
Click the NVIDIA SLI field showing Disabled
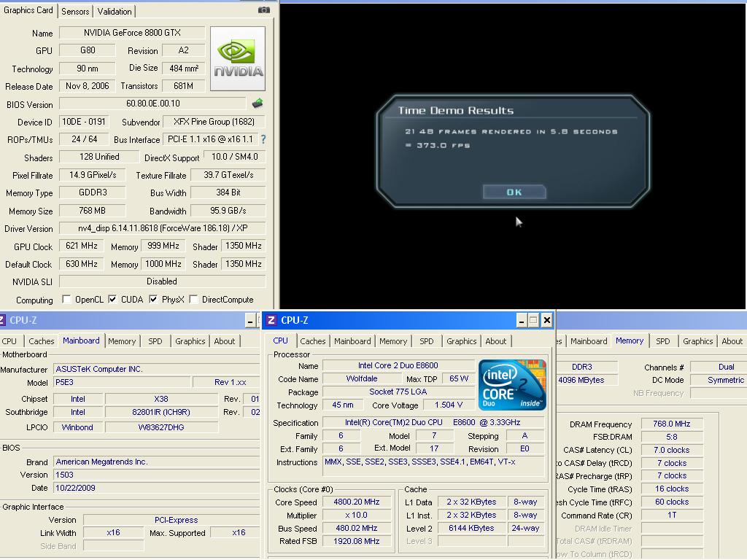pyautogui.click(x=163, y=281)
